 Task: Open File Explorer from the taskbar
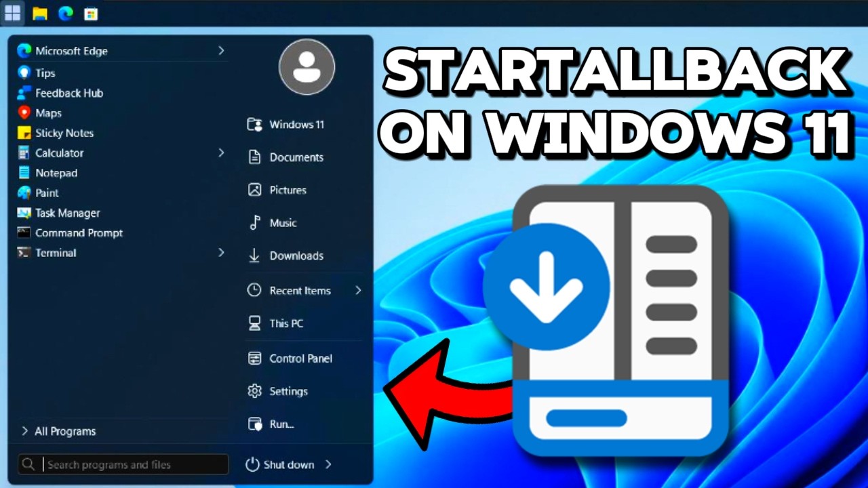tap(40, 14)
